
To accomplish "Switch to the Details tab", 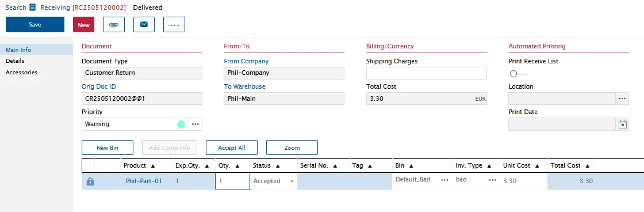I will (x=15, y=61).
